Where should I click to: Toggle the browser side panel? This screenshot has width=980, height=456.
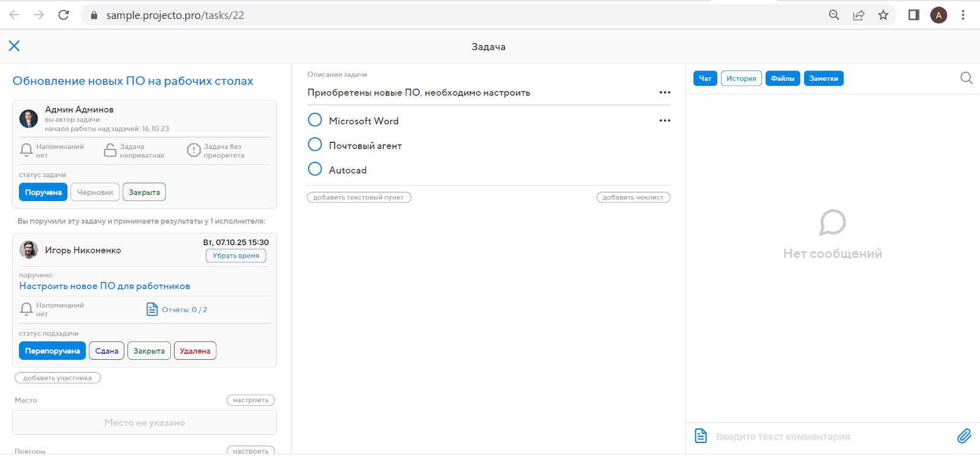(x=914, y=15)
